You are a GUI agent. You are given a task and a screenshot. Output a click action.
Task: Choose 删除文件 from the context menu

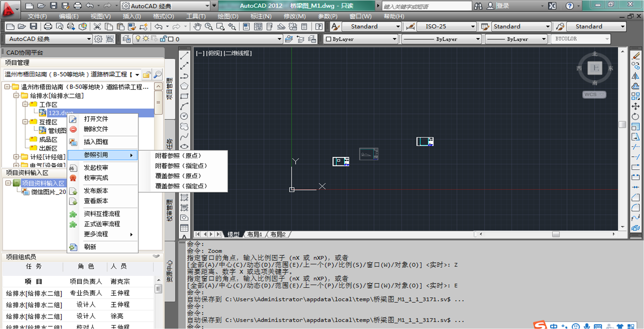[x=103, y=129]
